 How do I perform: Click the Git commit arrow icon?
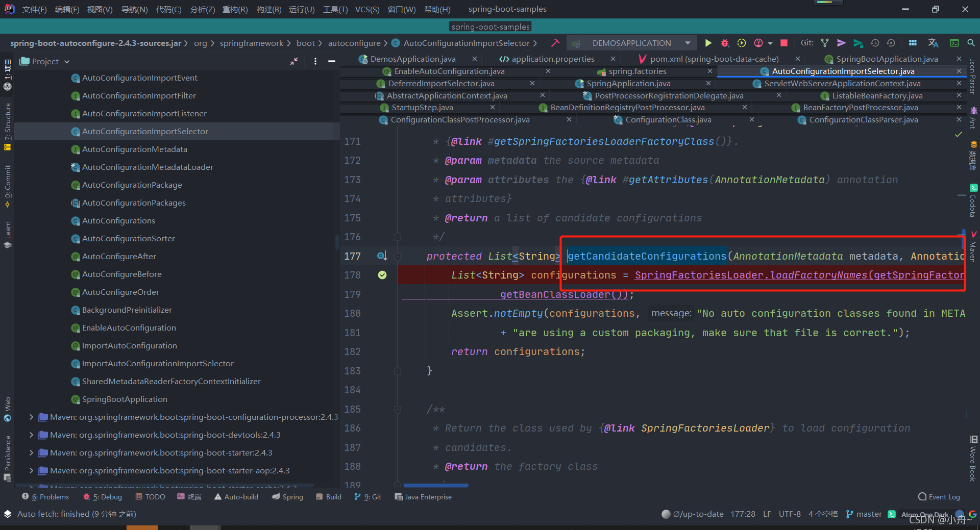coord(841,43)
